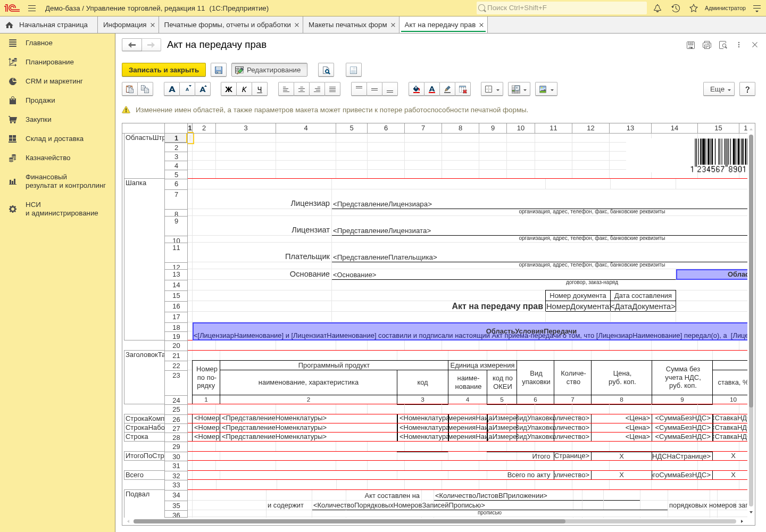The width and height of the screenshot is (766, 532).
Task: Expand the insert picture dropdown
Action: click(546, 89)
